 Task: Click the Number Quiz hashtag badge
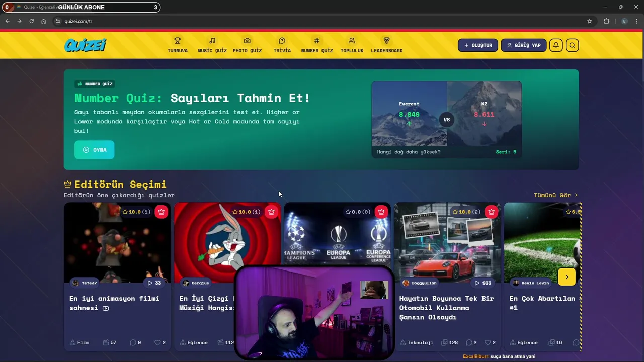point(95,84)
